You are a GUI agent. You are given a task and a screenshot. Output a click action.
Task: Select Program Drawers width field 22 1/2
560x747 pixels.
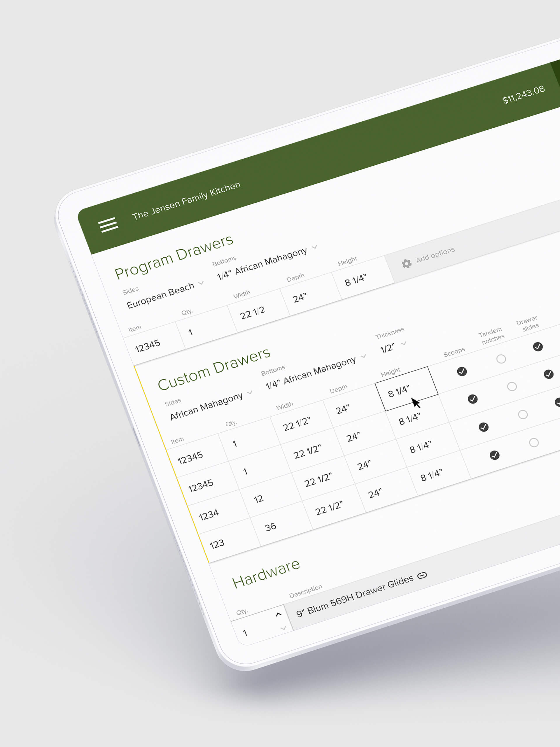point(252,313)
